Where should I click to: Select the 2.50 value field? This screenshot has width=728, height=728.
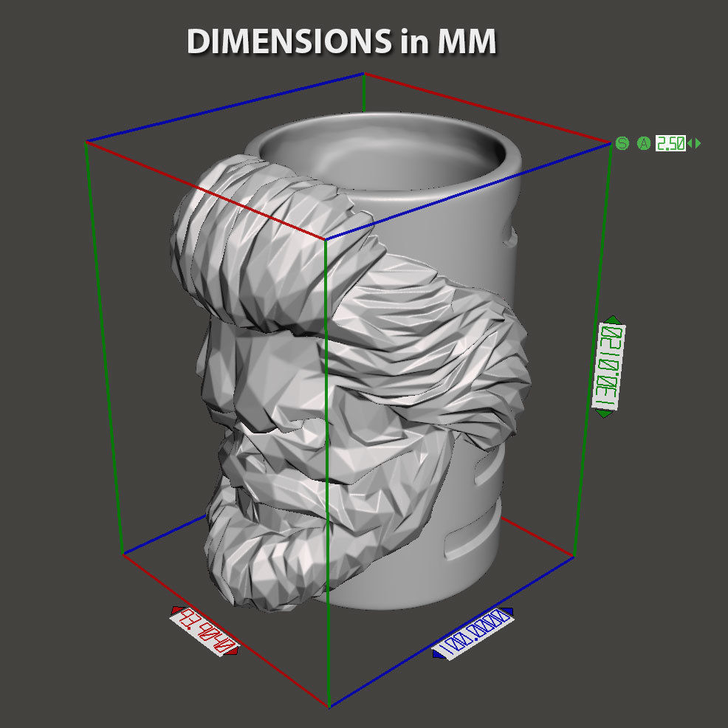[670, 143]
